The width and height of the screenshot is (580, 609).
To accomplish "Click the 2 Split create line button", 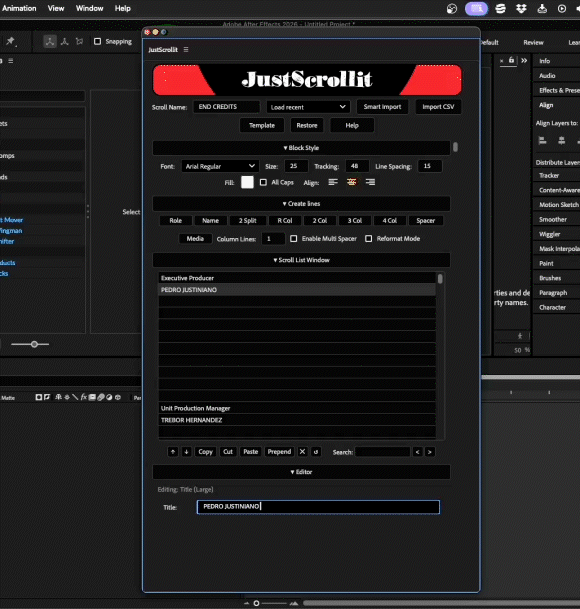I will [x=247, y=221].
